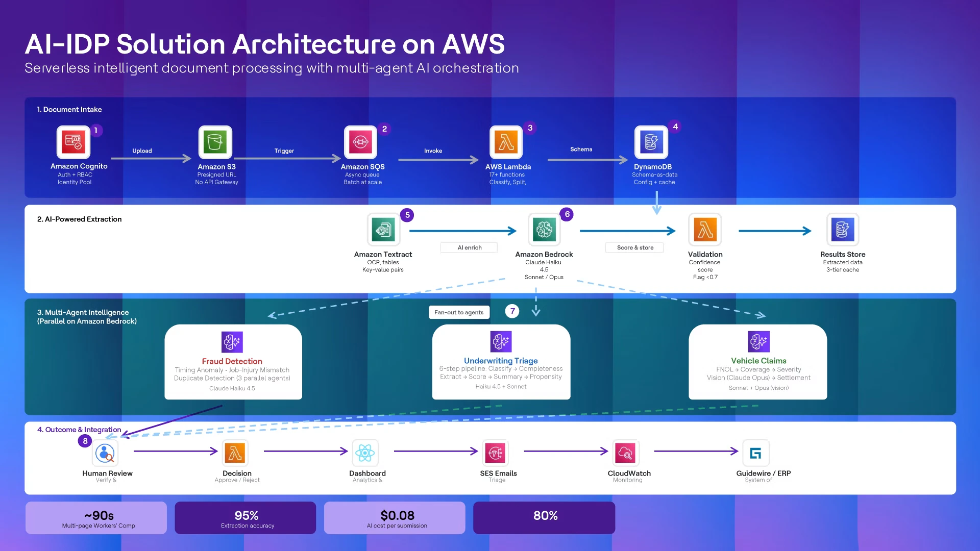Screen dimensions: 980x551
Task: Click the '3-tier cache' text under Results Store
Action: click(x=843, y=270)
